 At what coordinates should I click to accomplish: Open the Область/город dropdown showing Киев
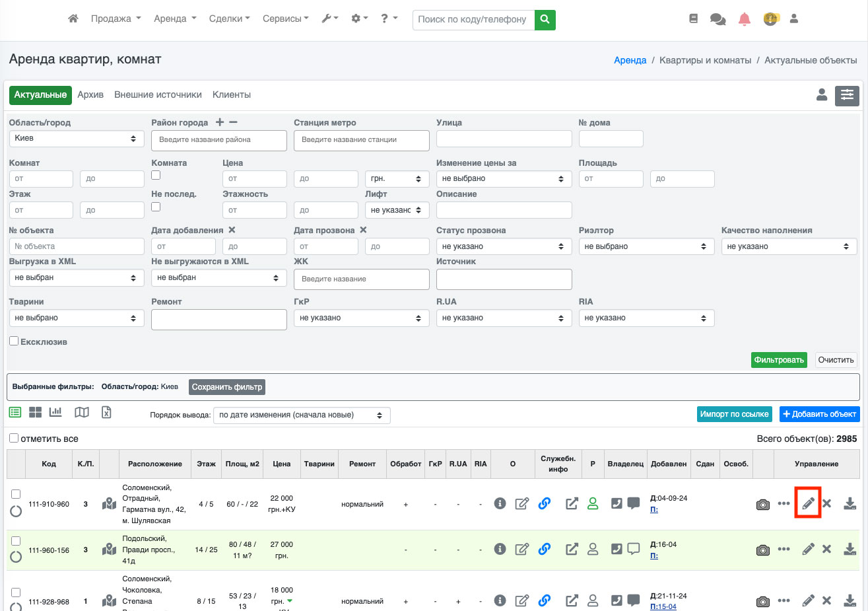[x=76, y=139]
